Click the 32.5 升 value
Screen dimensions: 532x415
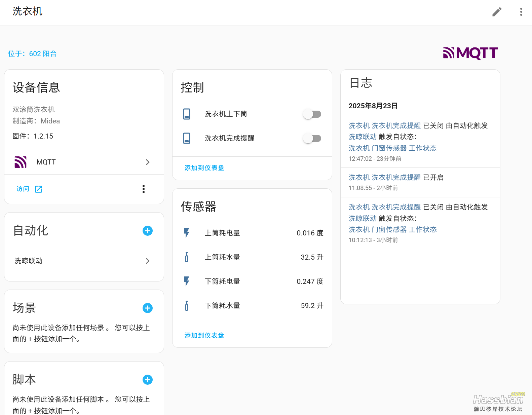(x=312, y=257)
